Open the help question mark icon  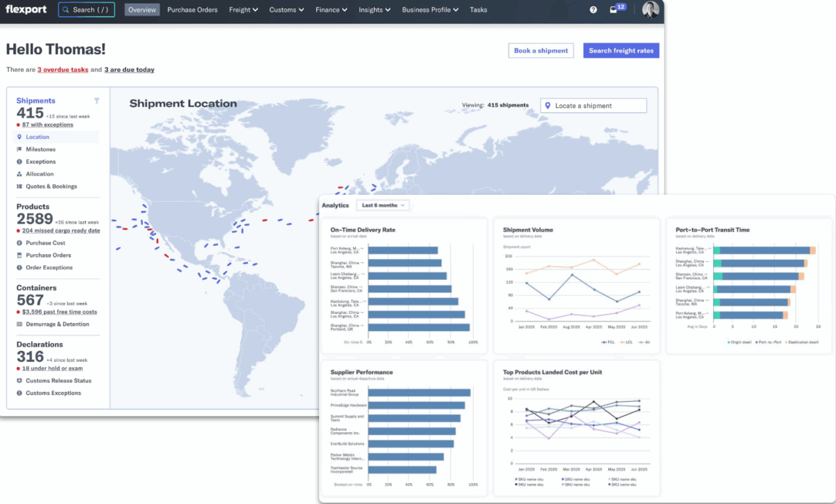[x=594, y=10]
